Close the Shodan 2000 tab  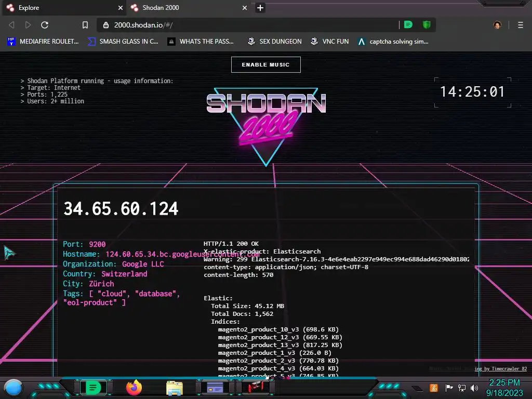click(x=245, y=8)
